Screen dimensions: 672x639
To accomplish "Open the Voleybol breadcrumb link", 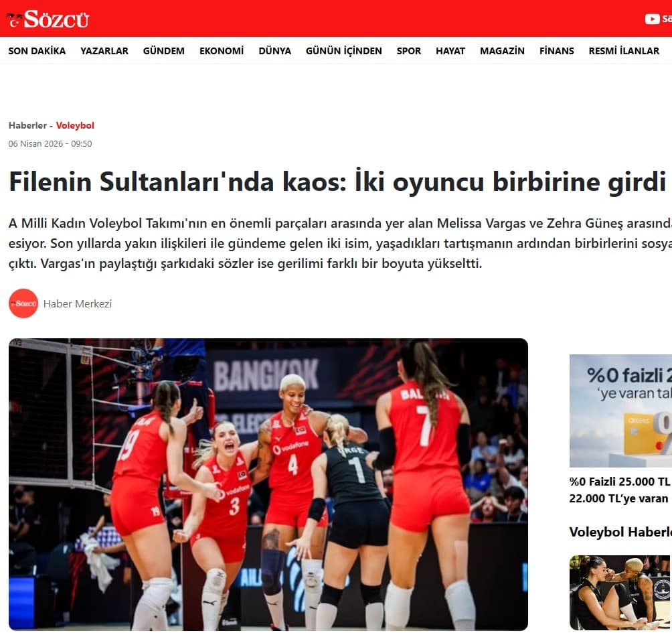I will [x=75, y=125].
